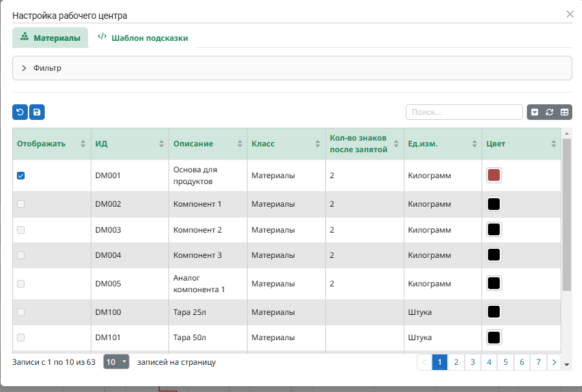The width and height of the screenshot is (582, 392).
Task: Click into the Поиск search field
Action: (464, 112)
